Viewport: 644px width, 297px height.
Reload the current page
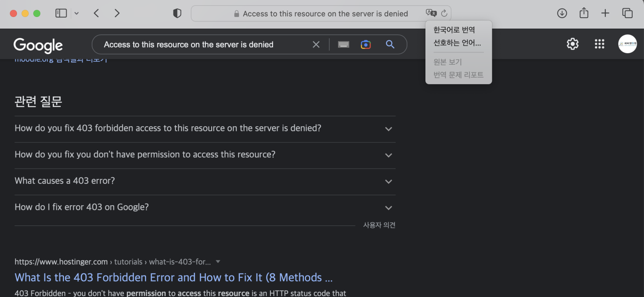444,13
